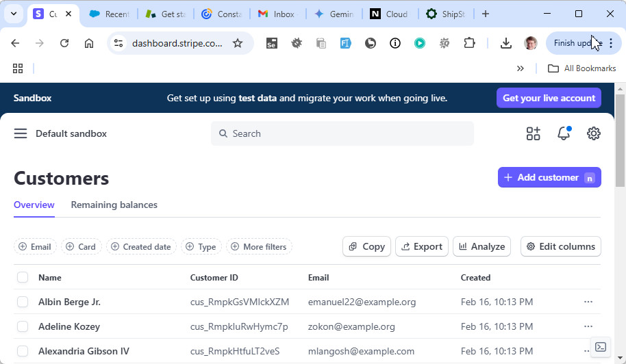Screen dimensions: 626x364
Task: Click the Add customer button
Action: pyautogui.click(x=549, y=177)
